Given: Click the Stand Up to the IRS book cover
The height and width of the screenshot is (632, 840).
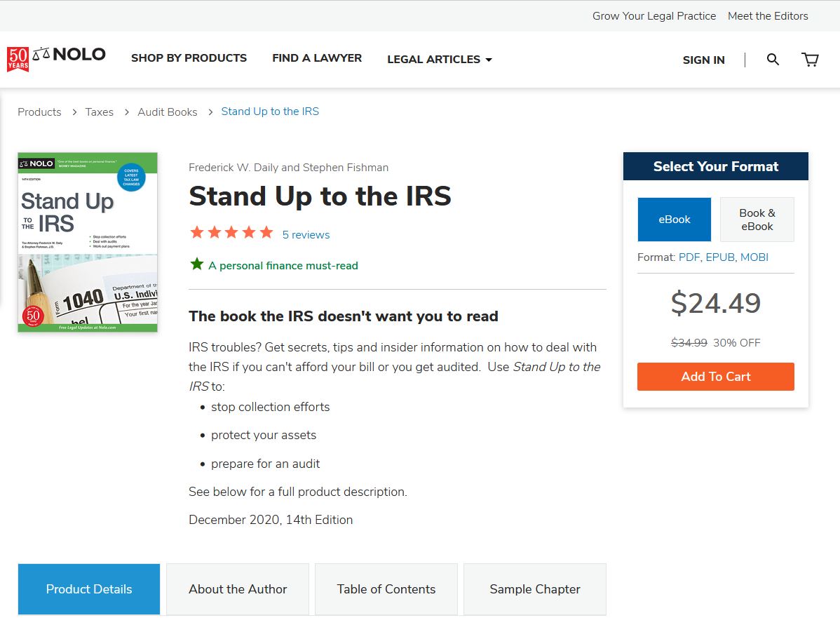Looking at the screenshot, I should tap(88, 242).
